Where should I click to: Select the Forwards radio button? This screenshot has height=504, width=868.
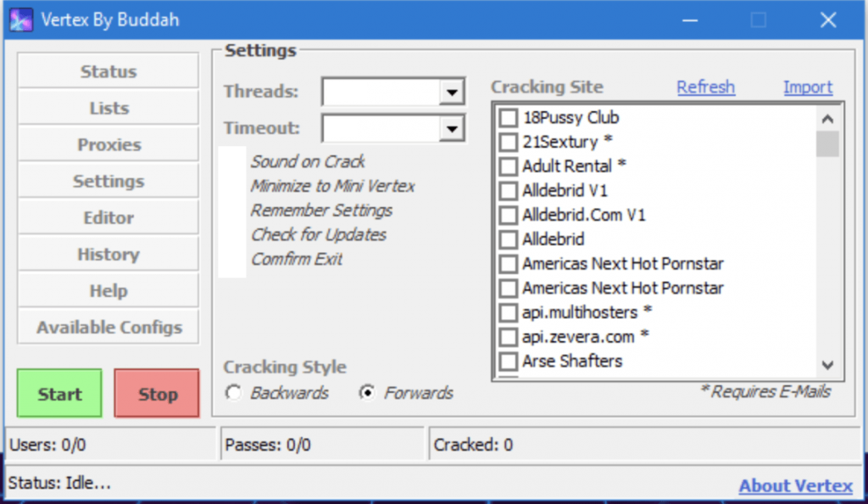coord(367,393)
